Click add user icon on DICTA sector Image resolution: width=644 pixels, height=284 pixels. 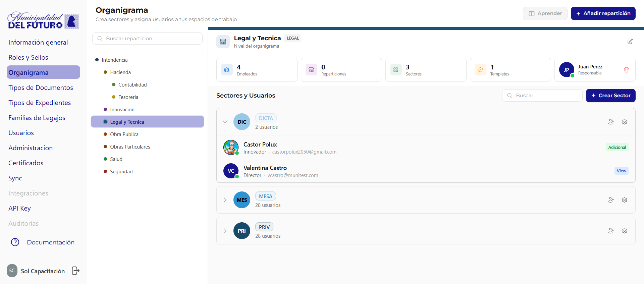[611, 122]
